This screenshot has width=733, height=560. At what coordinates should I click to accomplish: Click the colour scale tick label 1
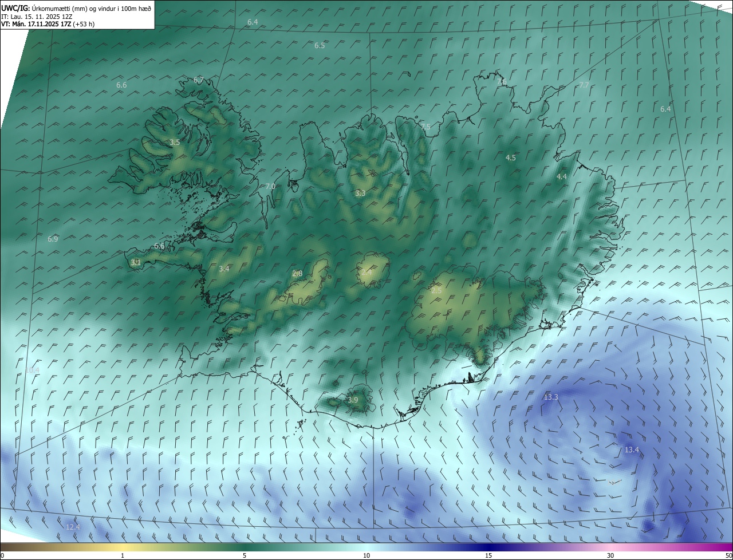[123, 555]
